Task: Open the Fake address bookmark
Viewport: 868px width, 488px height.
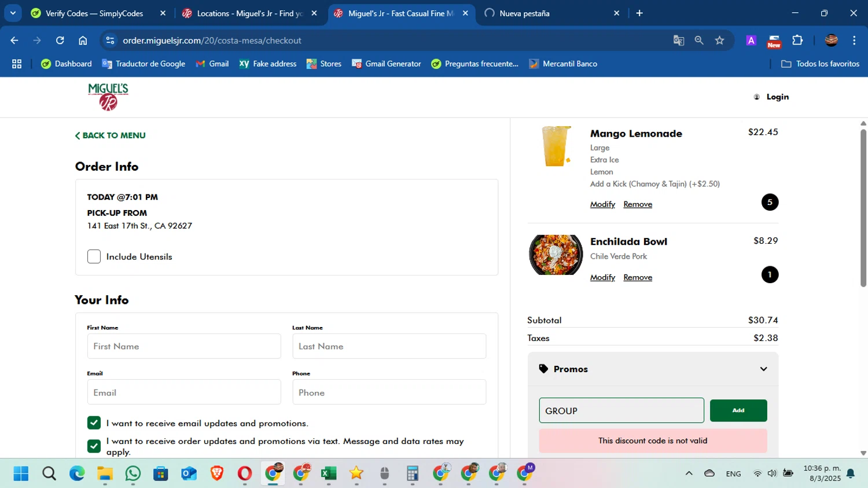Action: tap(268, 64)
